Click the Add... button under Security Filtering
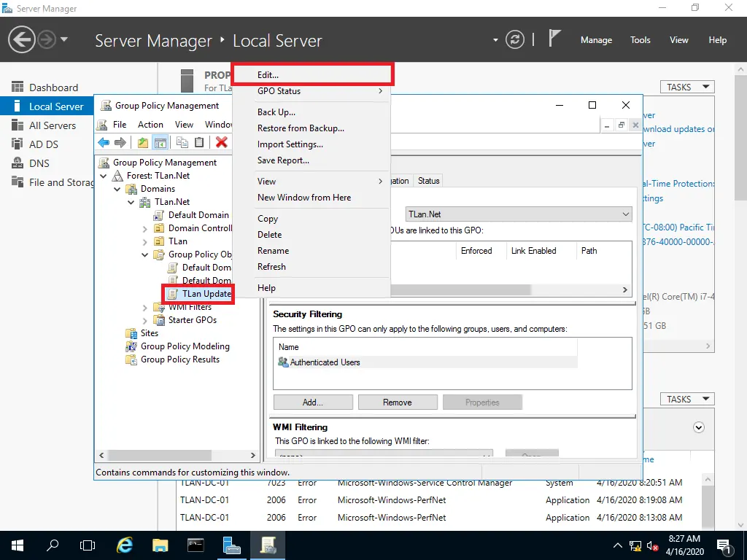 coord(313,402)
